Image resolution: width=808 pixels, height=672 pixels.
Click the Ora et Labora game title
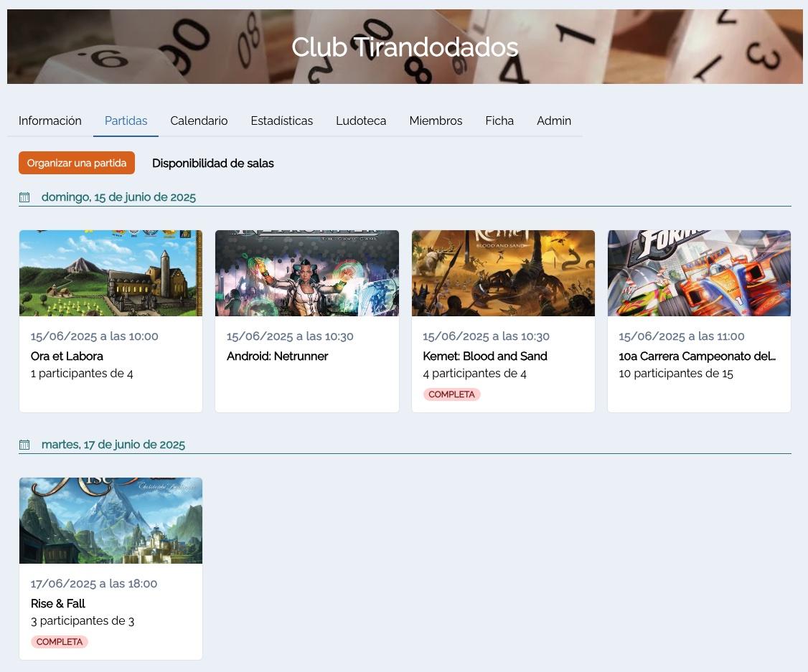[x=67, y=356]
